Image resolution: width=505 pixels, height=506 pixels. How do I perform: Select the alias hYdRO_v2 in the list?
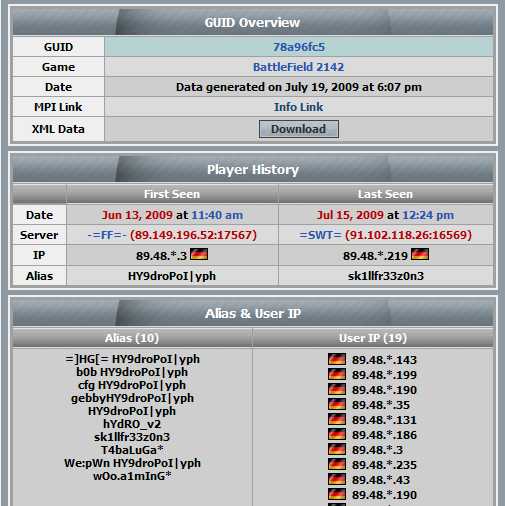pyautogui.click(x=132, y=424)
